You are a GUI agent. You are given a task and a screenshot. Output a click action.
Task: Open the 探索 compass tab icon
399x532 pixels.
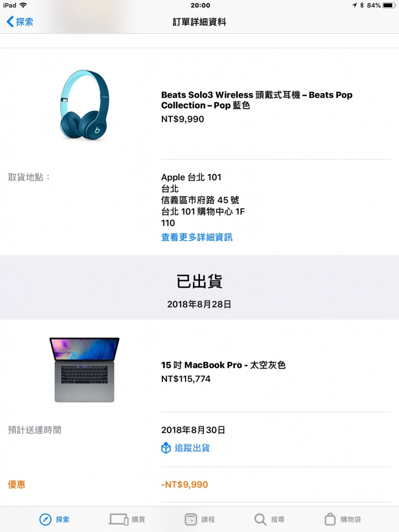tap(45, 519)
